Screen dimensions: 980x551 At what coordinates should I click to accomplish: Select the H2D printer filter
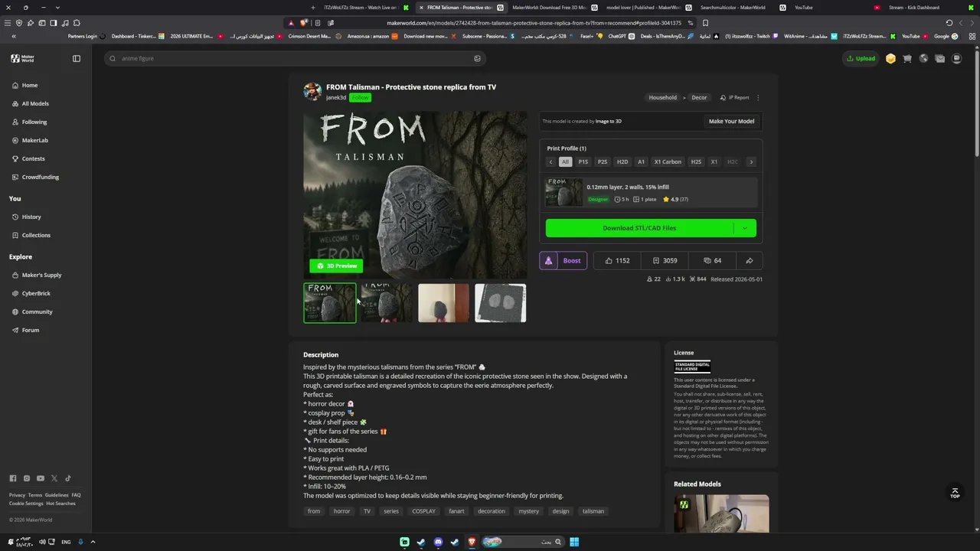click(622, 162)
